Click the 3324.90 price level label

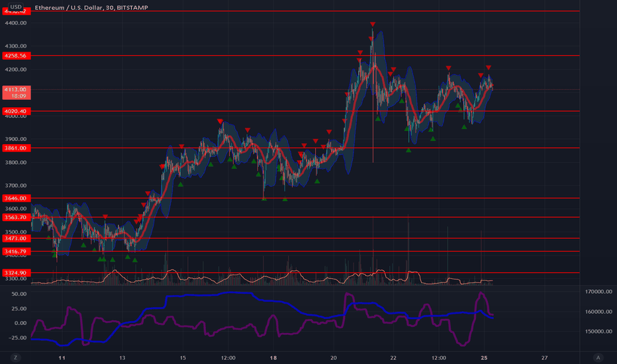[x=16, y=273]
